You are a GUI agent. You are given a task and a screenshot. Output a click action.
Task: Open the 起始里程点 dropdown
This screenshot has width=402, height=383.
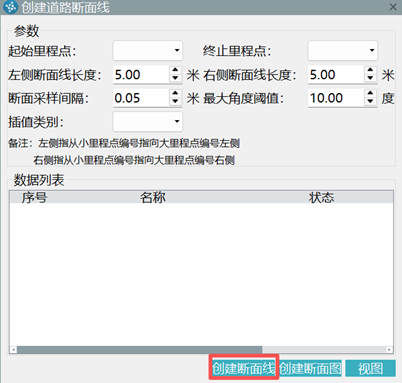pyautogui.click(x=148, y=51)
